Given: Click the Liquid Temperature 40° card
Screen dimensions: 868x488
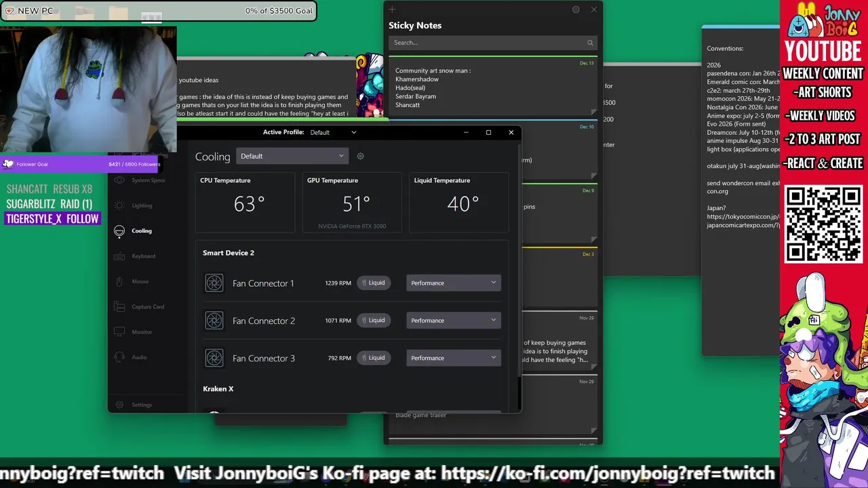Looking at the screenshot, I should pos(459,202).
